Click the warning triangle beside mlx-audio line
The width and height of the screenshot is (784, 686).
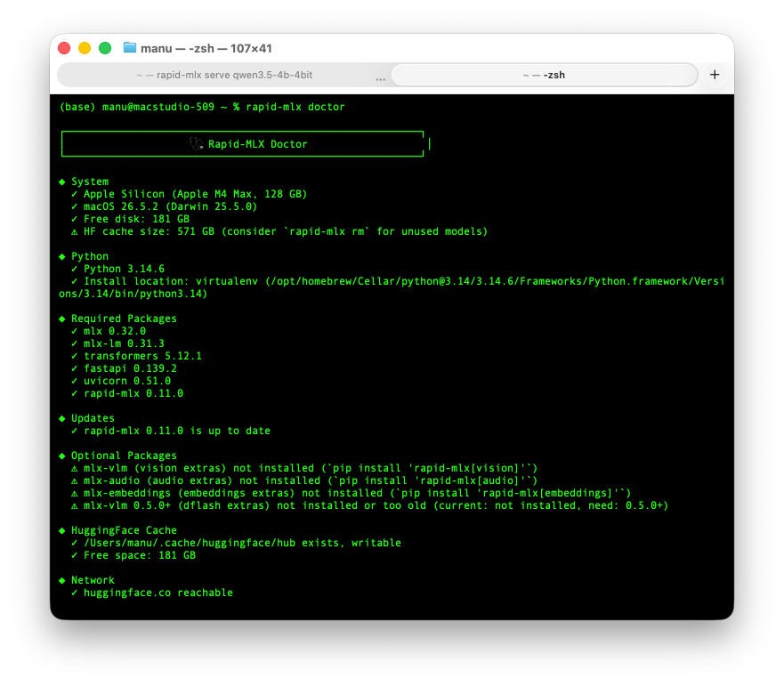point(74,481)
